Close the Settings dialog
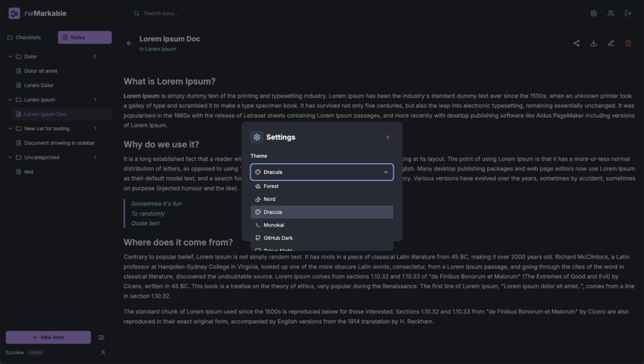Image resolution: width=644 pixels, height=364 pixels. (x=387, y=137)
